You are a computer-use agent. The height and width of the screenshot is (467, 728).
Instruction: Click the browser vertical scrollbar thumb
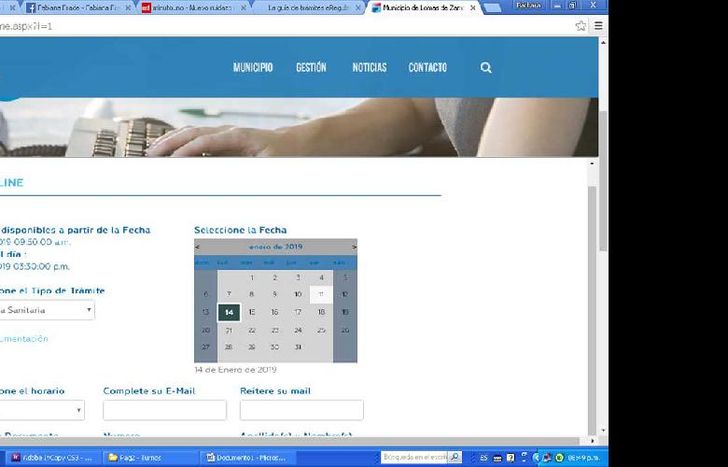[603, 181]
